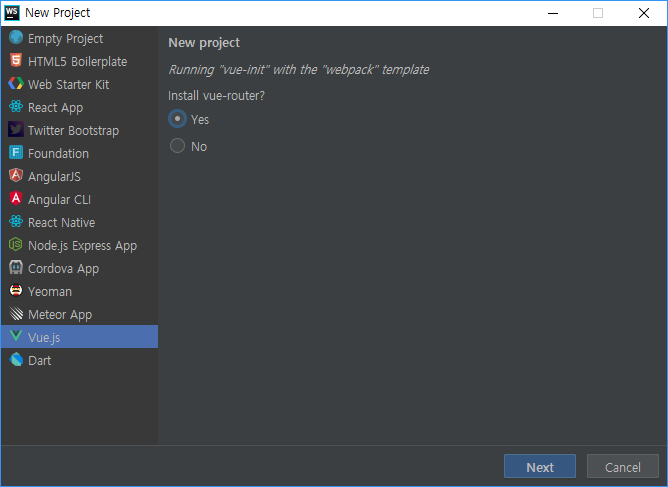Click the React App atom icon
This screenshot has width=668, height=487.
16,107
